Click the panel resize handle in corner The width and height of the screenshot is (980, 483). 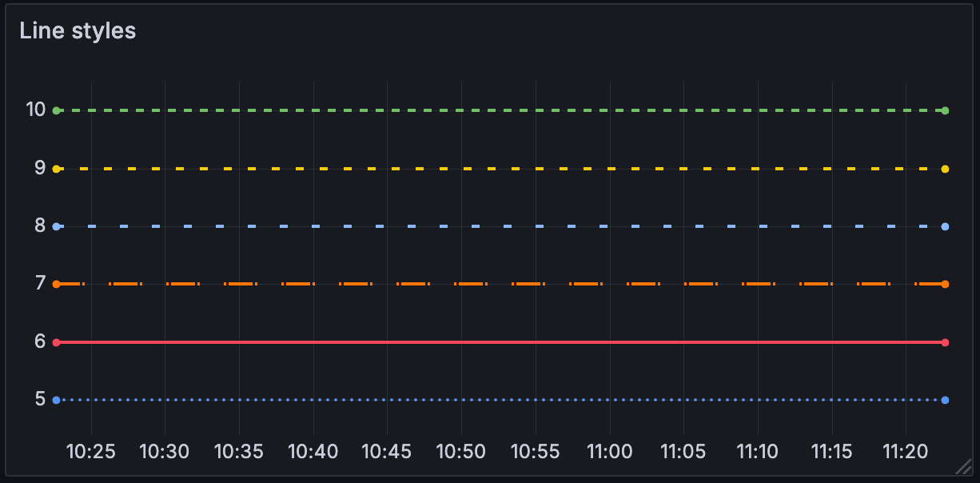963,466
